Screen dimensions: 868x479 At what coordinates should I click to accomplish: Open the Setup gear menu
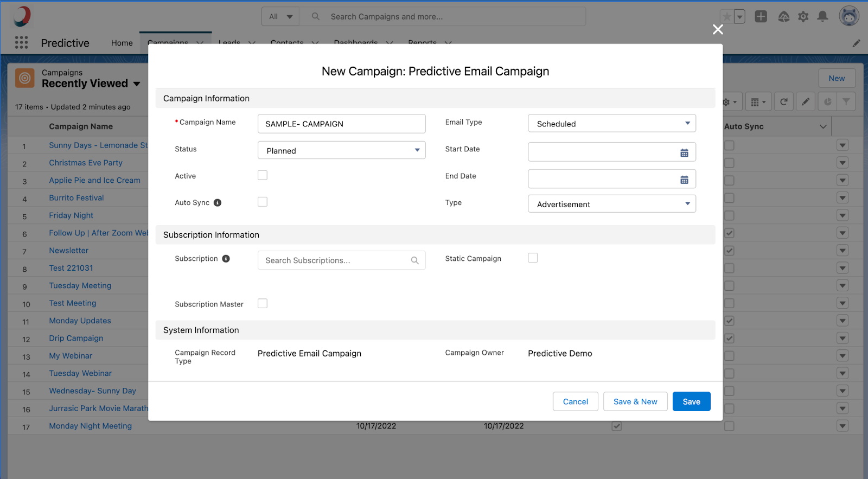point(803,17)
